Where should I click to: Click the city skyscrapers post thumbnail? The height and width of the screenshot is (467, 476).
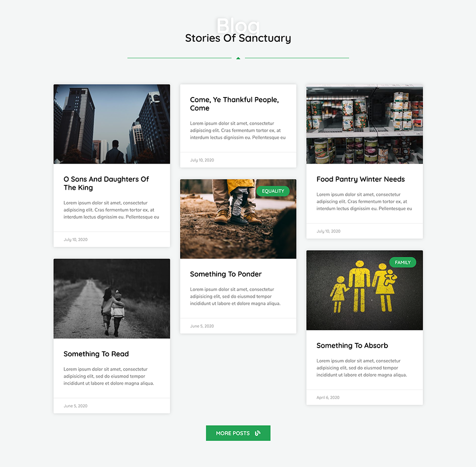point(111,124)
